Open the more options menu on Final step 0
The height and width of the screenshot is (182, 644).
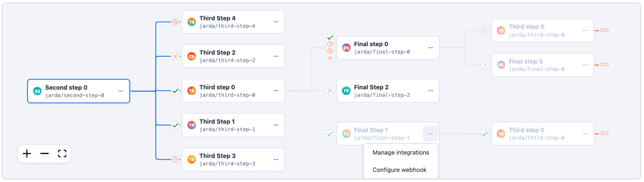(430, 48)
